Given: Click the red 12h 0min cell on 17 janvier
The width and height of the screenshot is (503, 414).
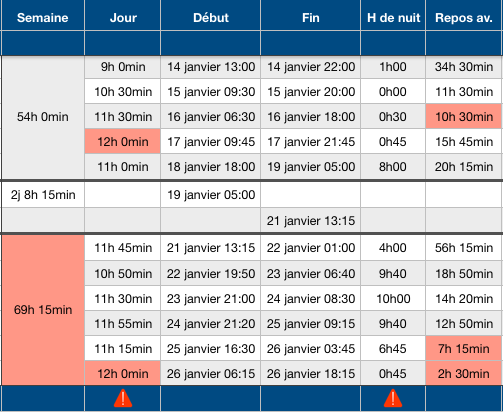Looking at the screenshot, I should [123, 142].
